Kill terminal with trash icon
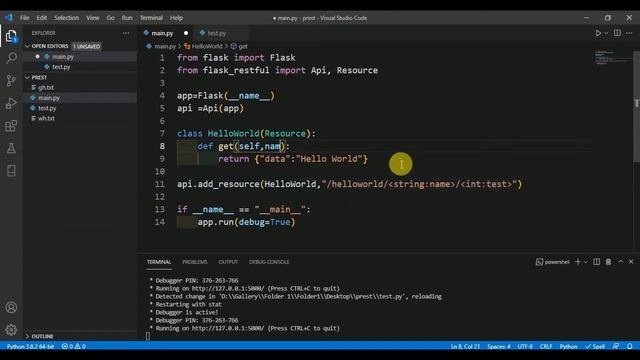640x360 pixels. pos(608,262)
